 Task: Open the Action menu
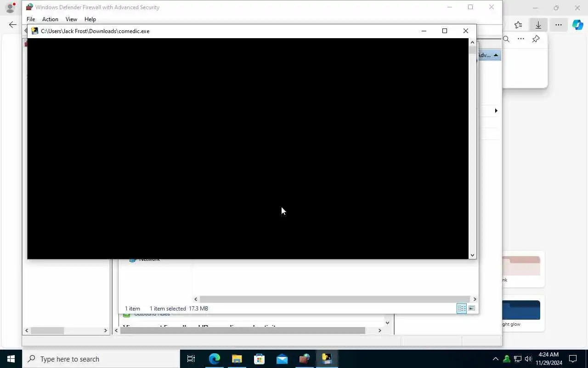tap(50, 19)
